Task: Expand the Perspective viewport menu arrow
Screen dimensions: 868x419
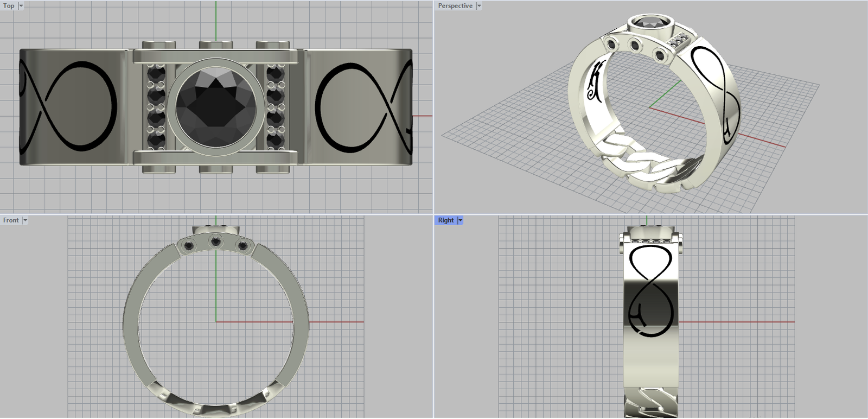Action: tap(479, 6)
